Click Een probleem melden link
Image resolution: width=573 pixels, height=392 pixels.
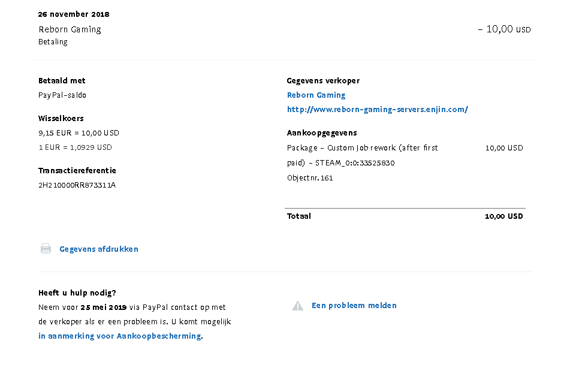354,305
